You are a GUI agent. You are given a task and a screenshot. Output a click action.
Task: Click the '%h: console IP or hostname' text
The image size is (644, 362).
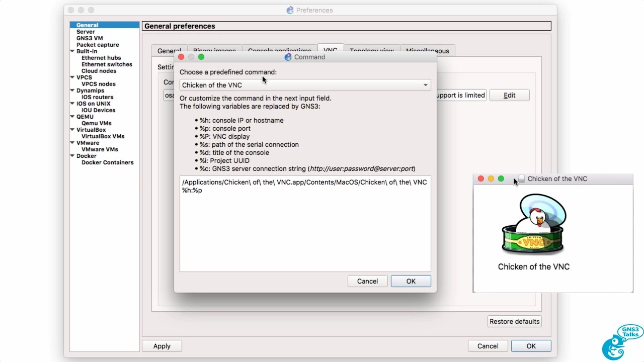242,120
